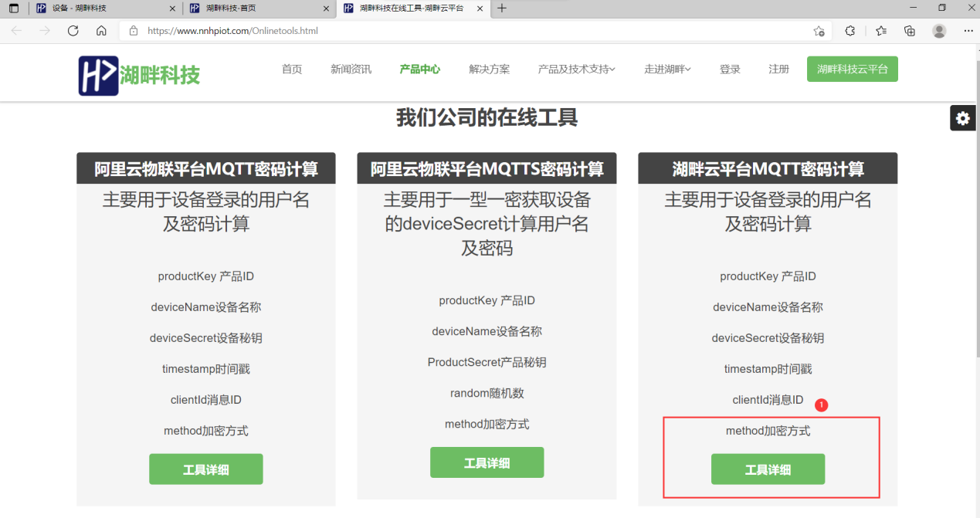980x518 pixels.
Task: Open the 产品中心 nav item
Action: pos(420,69)
